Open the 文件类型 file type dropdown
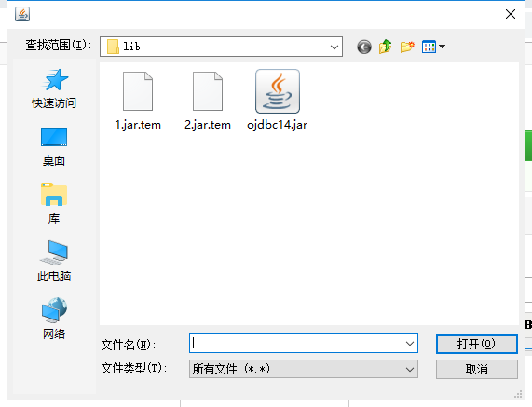 click(x=304, y=369)
